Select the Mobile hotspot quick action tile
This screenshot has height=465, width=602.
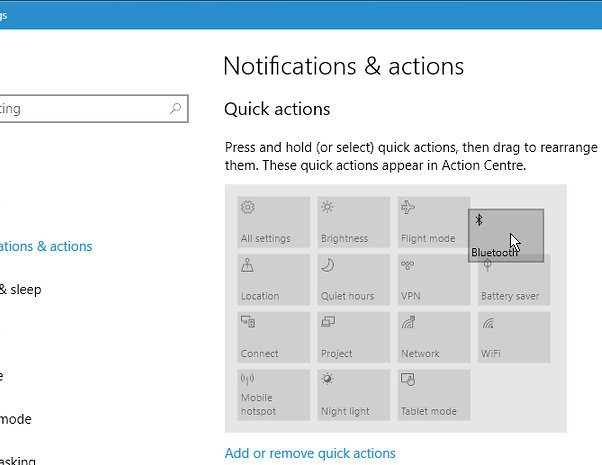273,395
